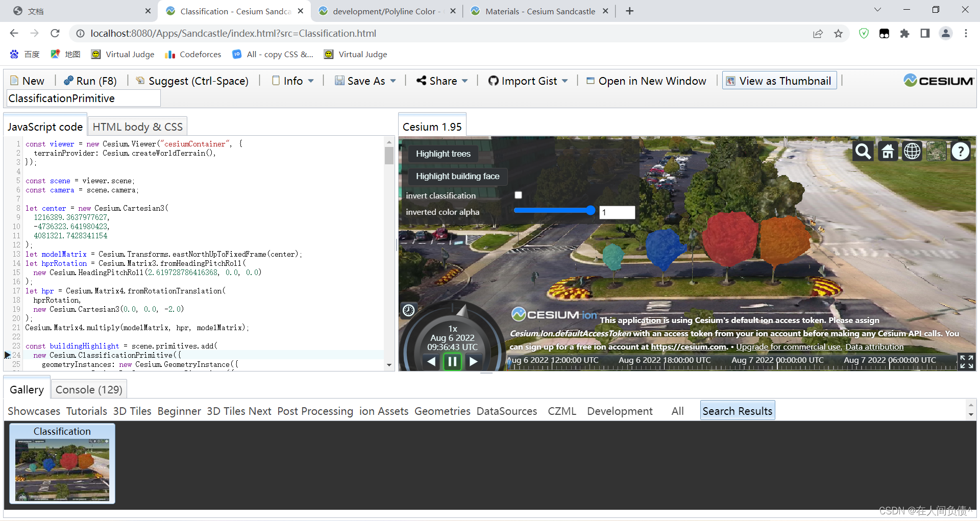
Task: Click Highlight trees button
Action: 443,154
